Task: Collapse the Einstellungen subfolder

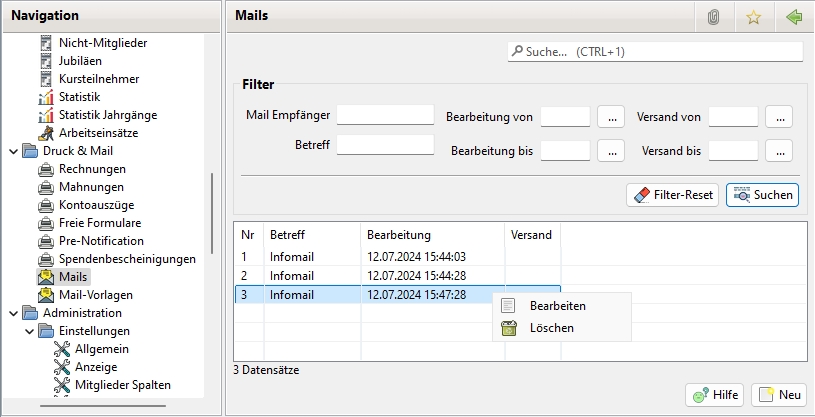Action: [x=29, y=331]
